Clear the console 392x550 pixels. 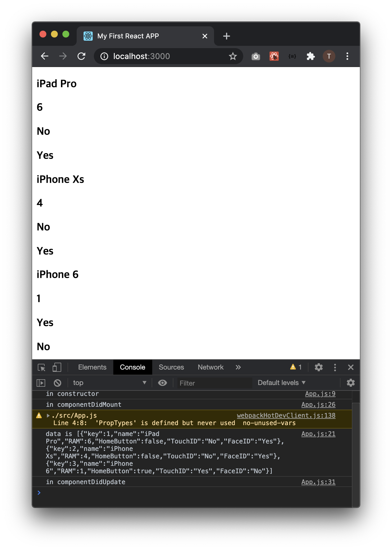click(x=58, y=383)
